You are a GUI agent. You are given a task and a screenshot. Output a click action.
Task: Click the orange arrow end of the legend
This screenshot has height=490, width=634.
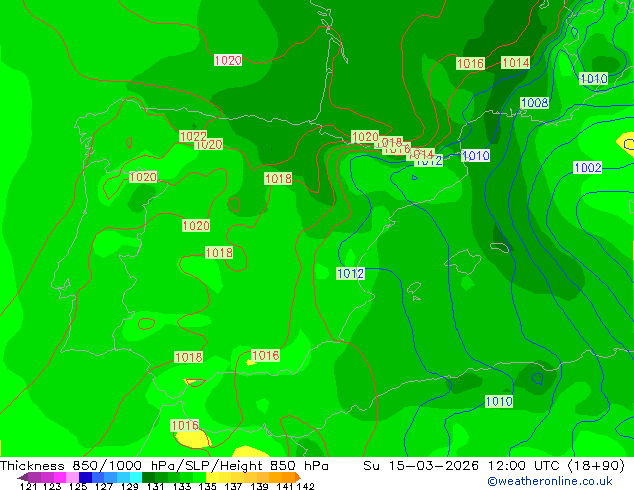(x=298, y=477)
